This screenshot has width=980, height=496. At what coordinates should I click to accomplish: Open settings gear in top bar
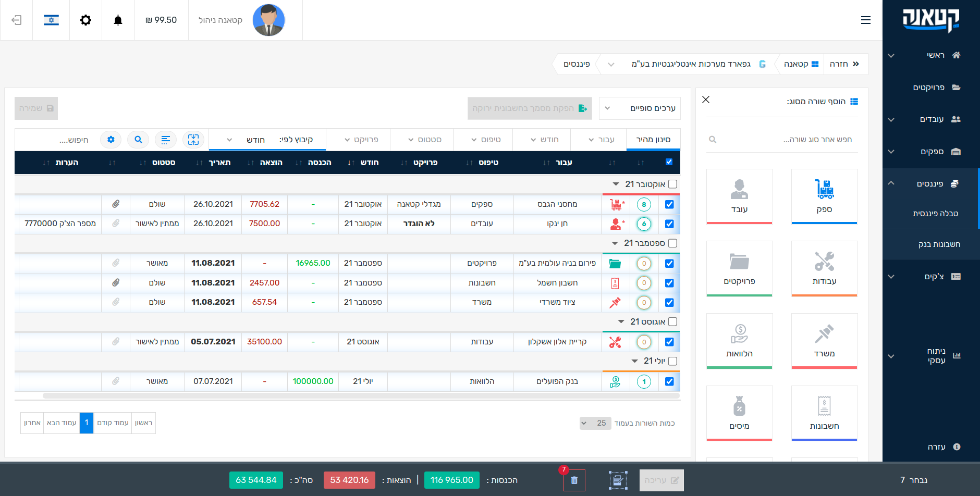tap(85, 20)
